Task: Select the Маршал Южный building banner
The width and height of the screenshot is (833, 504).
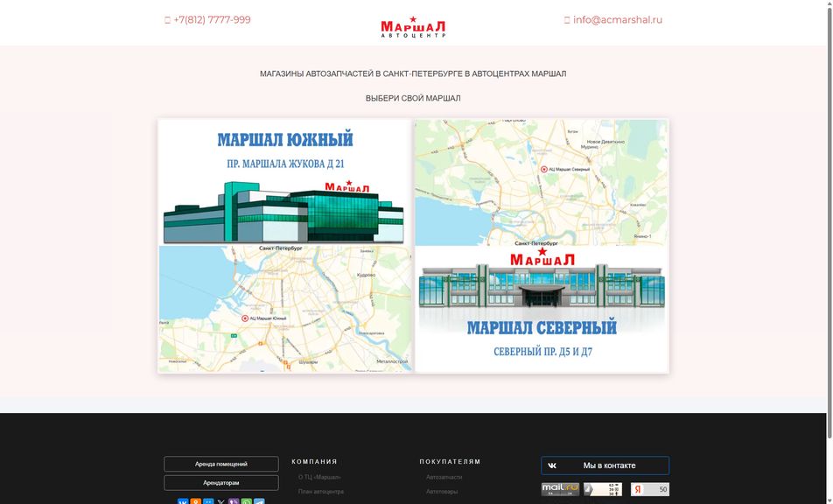Action: 285,182
